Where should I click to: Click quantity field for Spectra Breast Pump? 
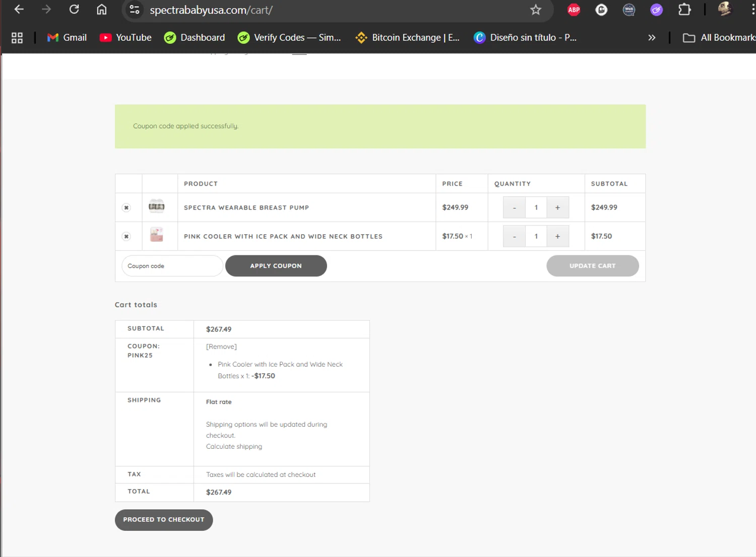click(x=536, y=207)
